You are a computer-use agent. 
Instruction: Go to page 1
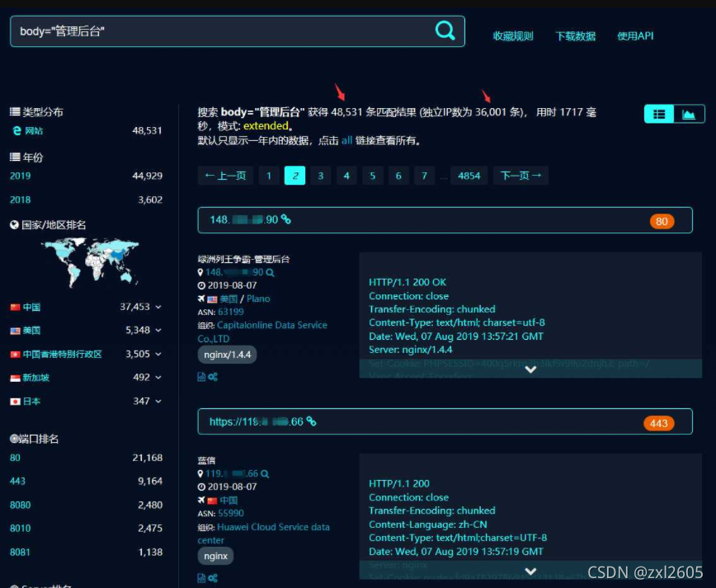[269, 176]
